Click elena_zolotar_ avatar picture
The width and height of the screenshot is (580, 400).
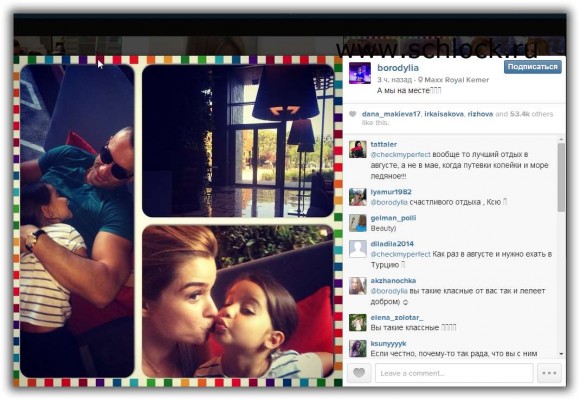click(358, 323)
